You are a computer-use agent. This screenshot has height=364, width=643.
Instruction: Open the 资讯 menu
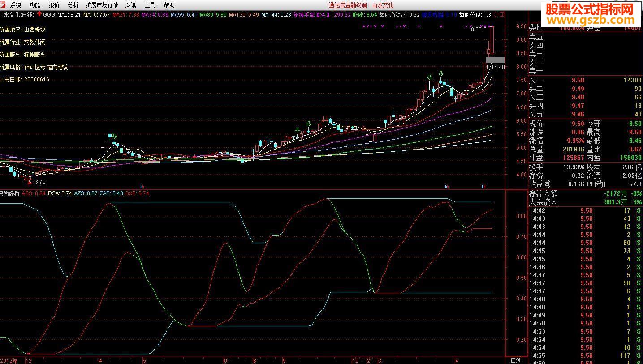[131, 5]
